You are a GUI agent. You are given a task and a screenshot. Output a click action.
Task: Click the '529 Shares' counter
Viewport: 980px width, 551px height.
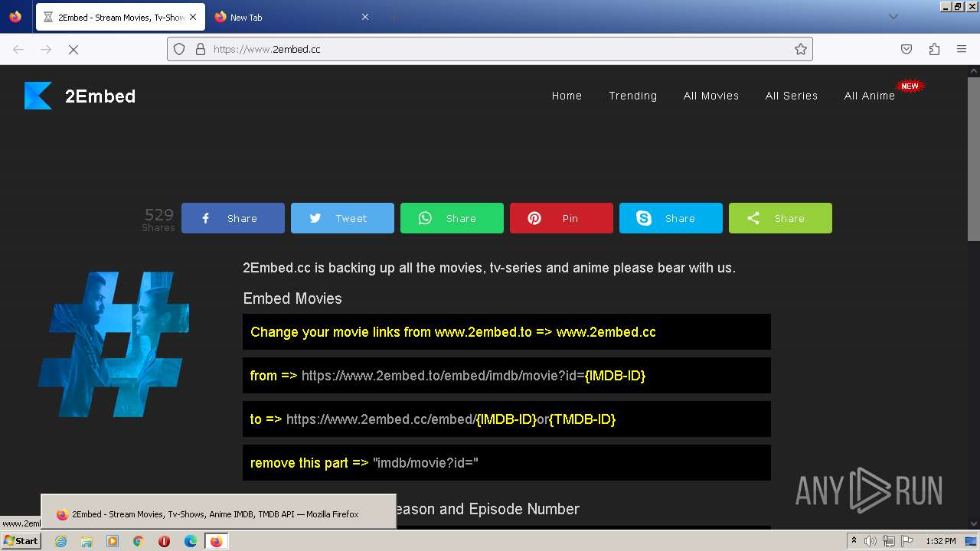158,219
